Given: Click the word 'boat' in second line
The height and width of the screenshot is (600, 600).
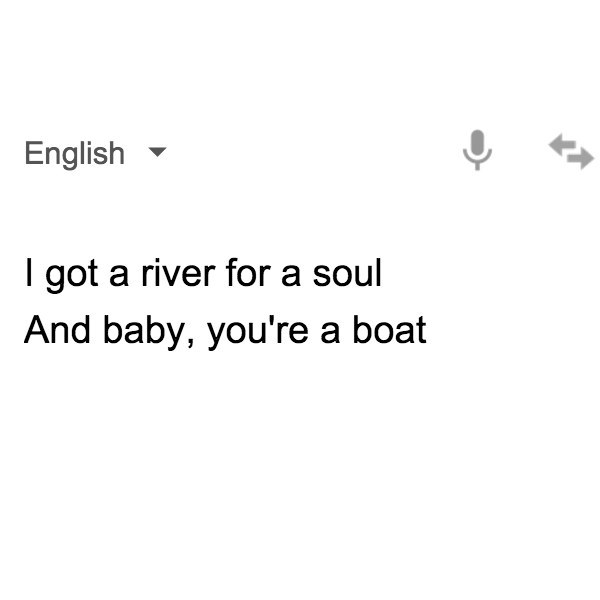Looking at the screenshot, I should 389,329.
